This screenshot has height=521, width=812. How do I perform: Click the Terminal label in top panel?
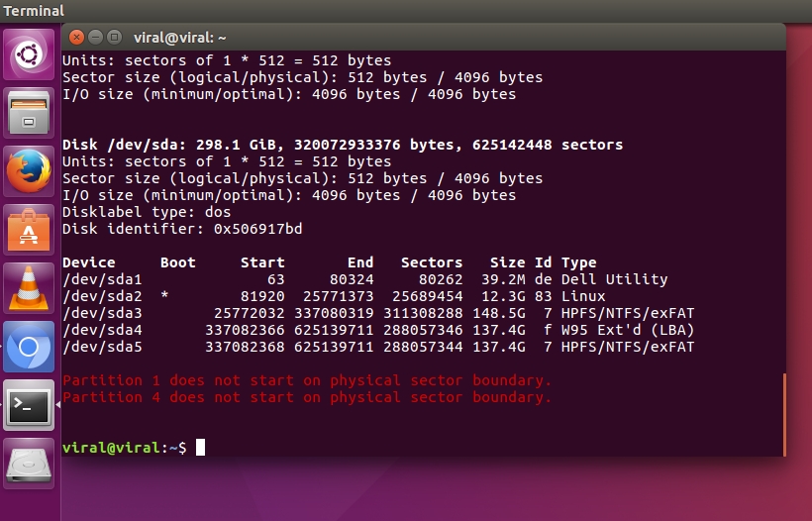33,10
